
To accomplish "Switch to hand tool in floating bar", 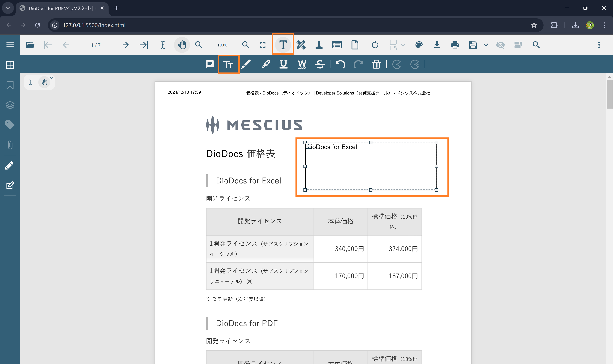I will pos(44,82).
